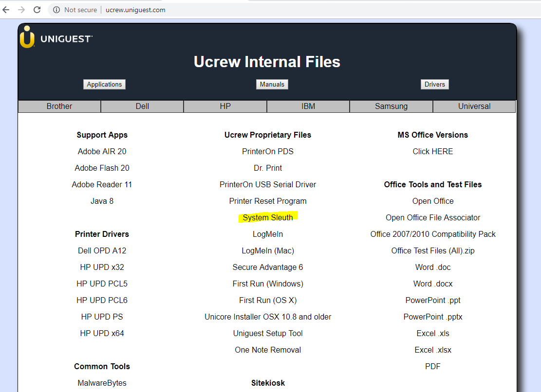Download Adobe Flash 20
Viewport: 541px width, 392px height.
[102, 168]
